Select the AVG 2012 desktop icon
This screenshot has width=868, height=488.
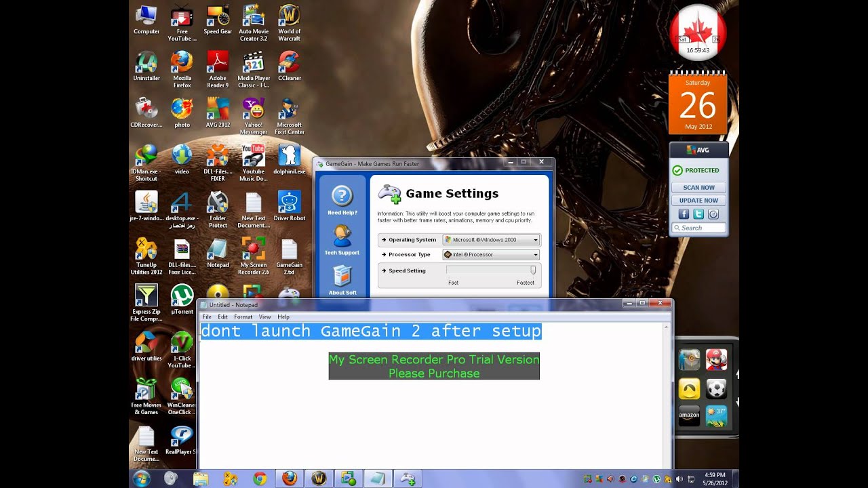[218, 113]
